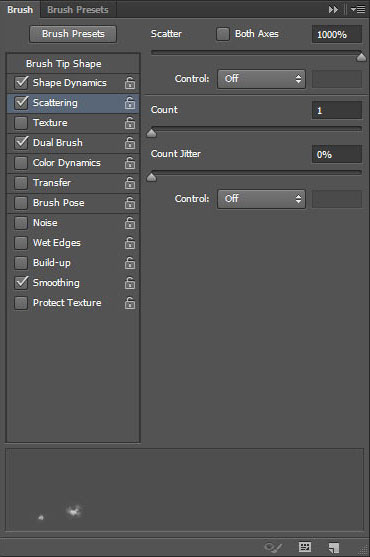
Task: Uncheck the Dual Brush option
Action: (21, 143)
